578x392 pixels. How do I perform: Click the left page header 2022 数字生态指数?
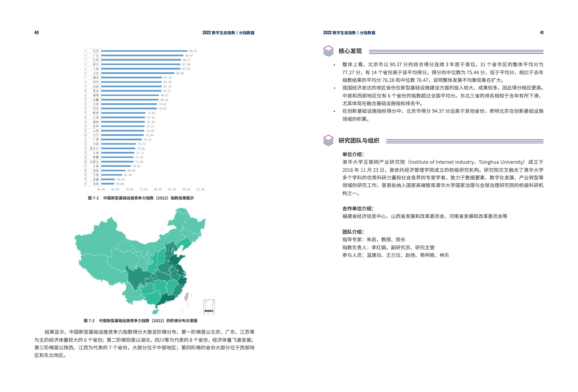pos(228,33)
